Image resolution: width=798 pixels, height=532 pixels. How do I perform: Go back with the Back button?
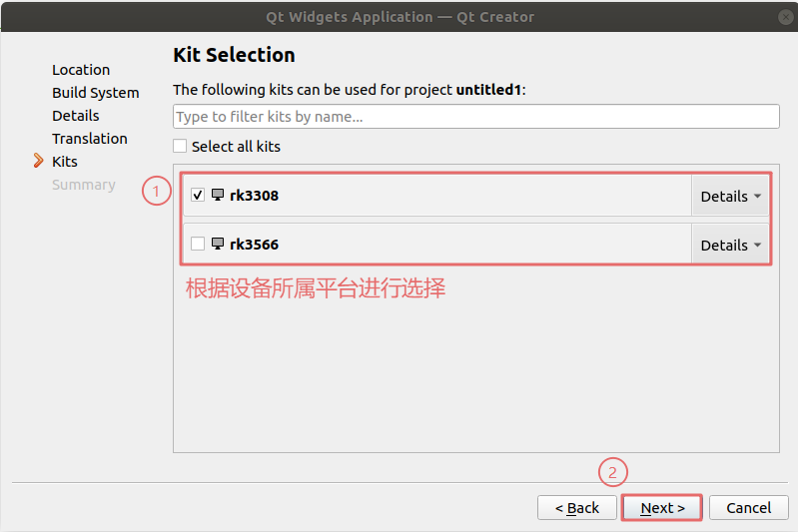577,508
